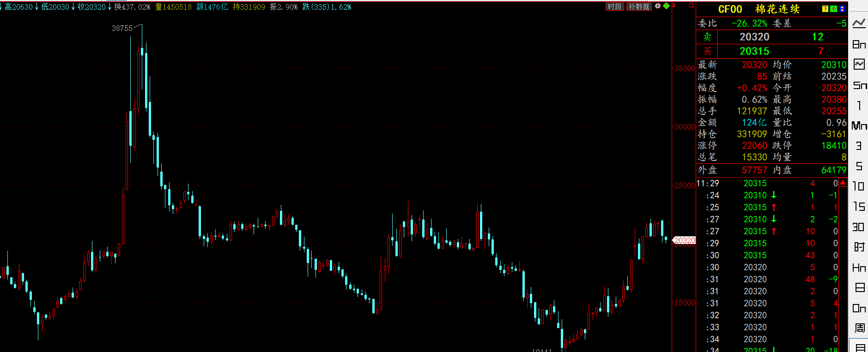Click the 总手 value 121937
The height and width of the screenshot is (352, 868).
click(752, 111)
